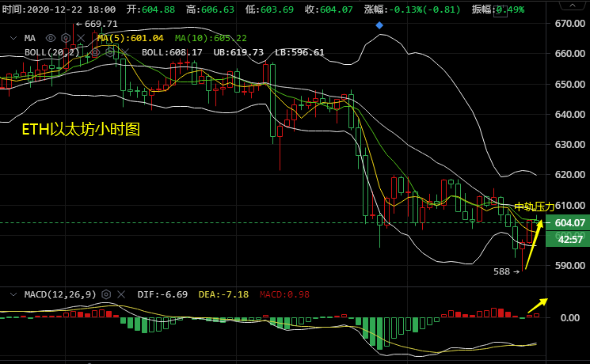
Task: Click the current price tag 604.07
Action: click(569, 223)
